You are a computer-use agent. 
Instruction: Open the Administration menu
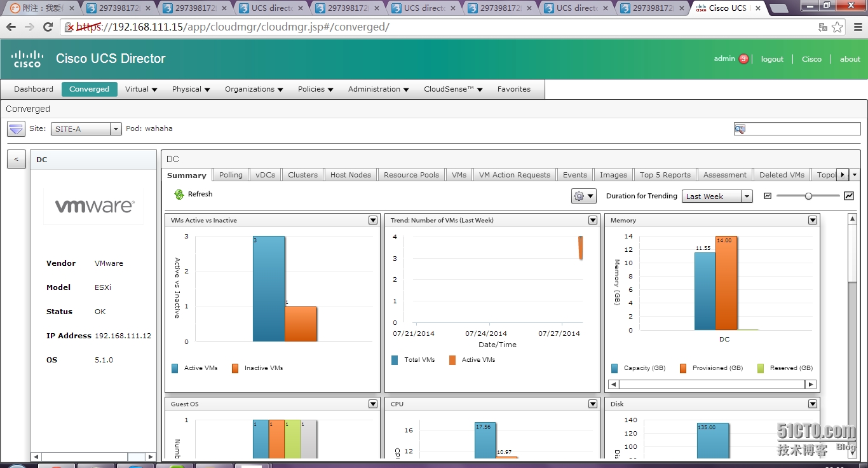378,89
